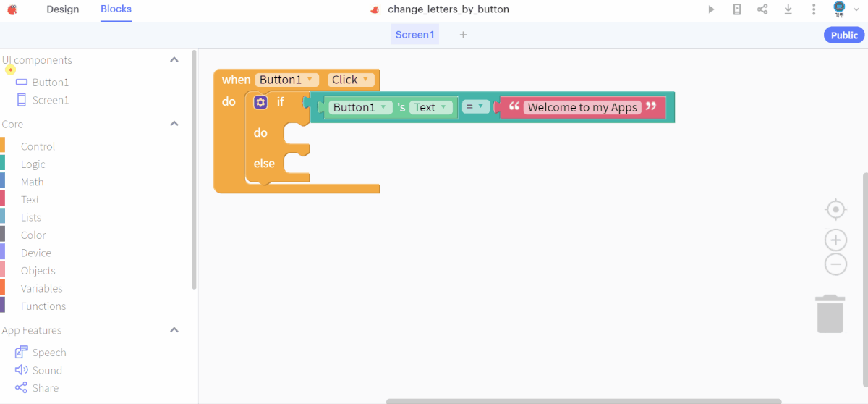Collapse the App Features section
Image resolution: width=868 pixels, height=404 pixels.
tap(174, 330)
